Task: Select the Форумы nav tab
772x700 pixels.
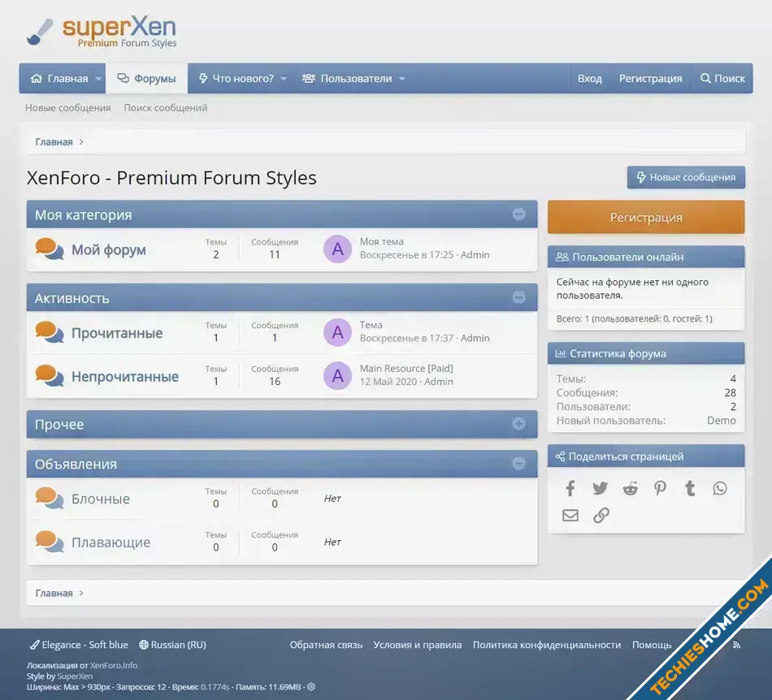Action: tap(147, 79)
